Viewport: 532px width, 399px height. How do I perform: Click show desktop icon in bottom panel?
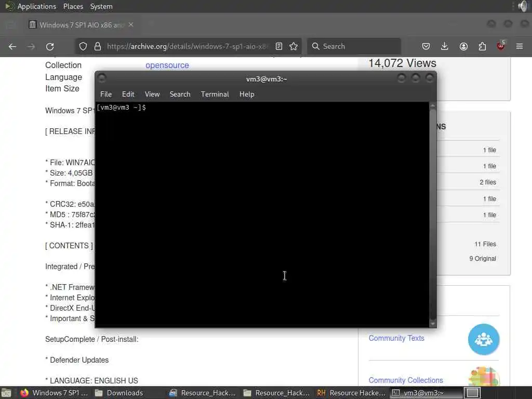[6, 393]
